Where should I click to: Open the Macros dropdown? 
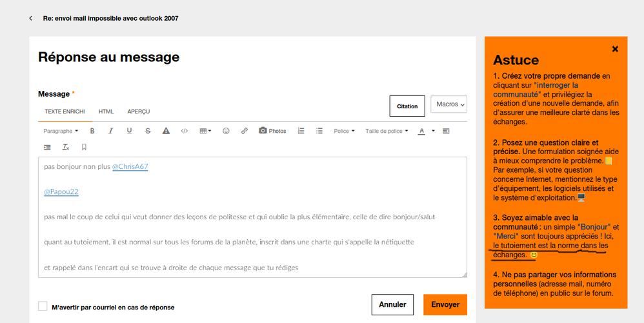click(x=449, y=104)
